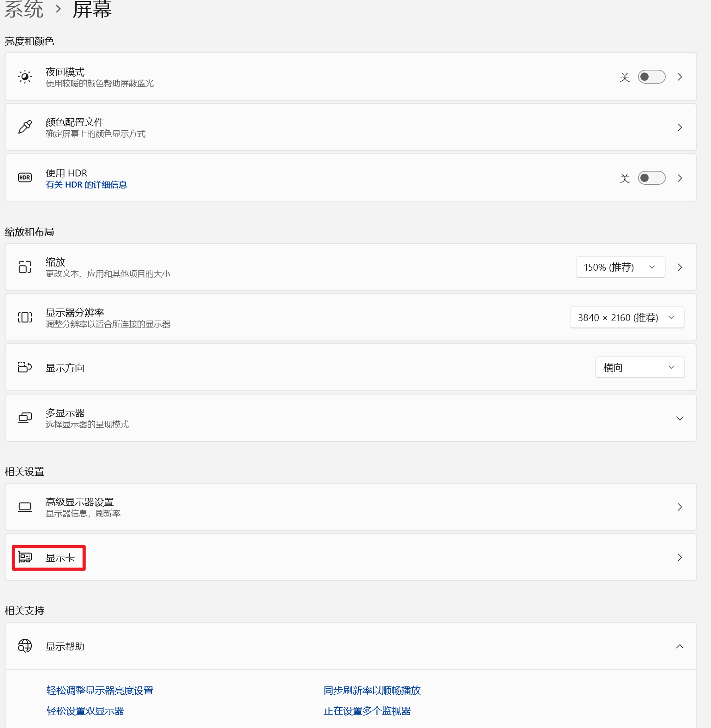Toggle the Use HDR switch

click(x=651, y=178)
